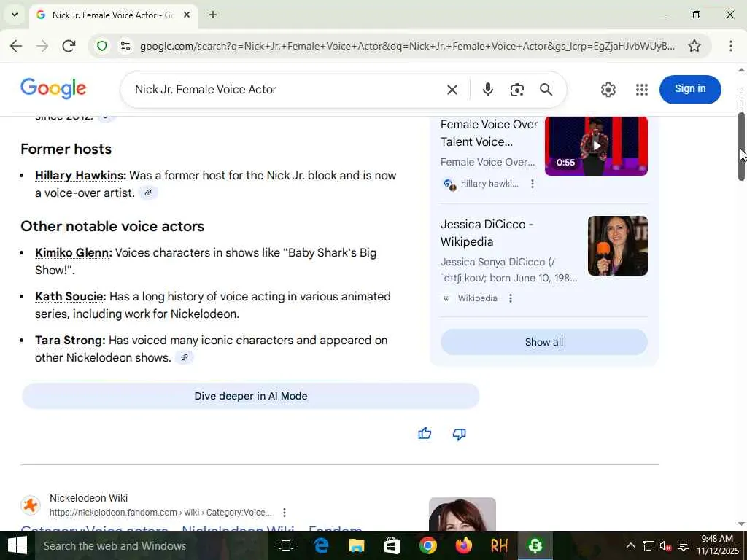Click the address bar URL
Screen dimensions: 747x560
tap(407, 46)
